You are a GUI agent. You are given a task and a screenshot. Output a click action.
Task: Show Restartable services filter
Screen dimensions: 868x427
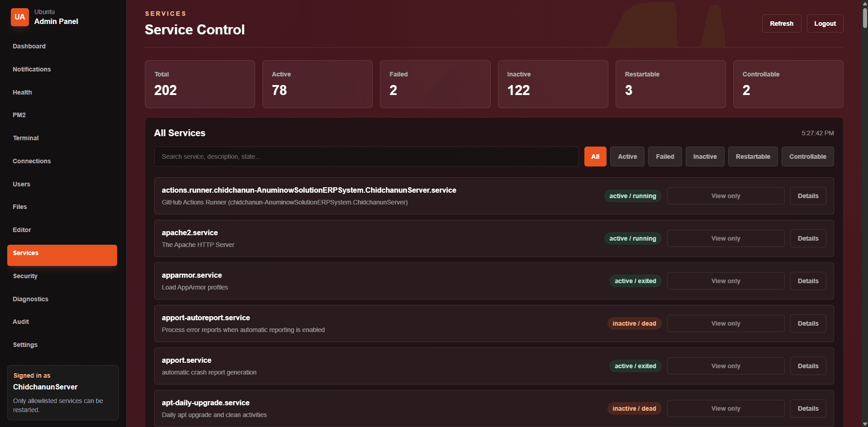[x=753, y=157]
